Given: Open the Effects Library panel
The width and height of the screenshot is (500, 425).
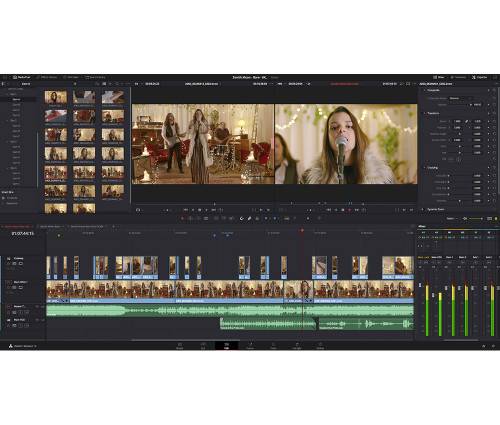Looking at the screenshot, I should 46,77.
